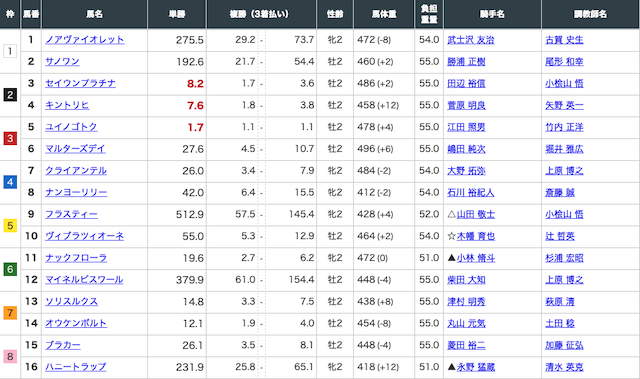Open trainer 矢野 英一 page
The height and width of the screenshot is (379, 640).
564,105
